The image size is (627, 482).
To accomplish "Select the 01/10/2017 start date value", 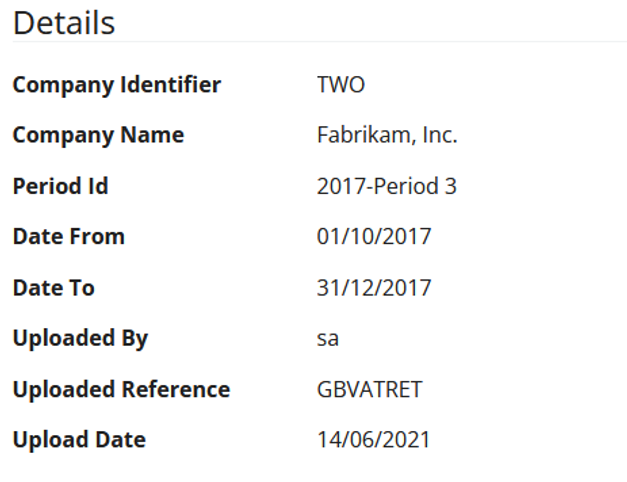I will (x=374, y=237).
